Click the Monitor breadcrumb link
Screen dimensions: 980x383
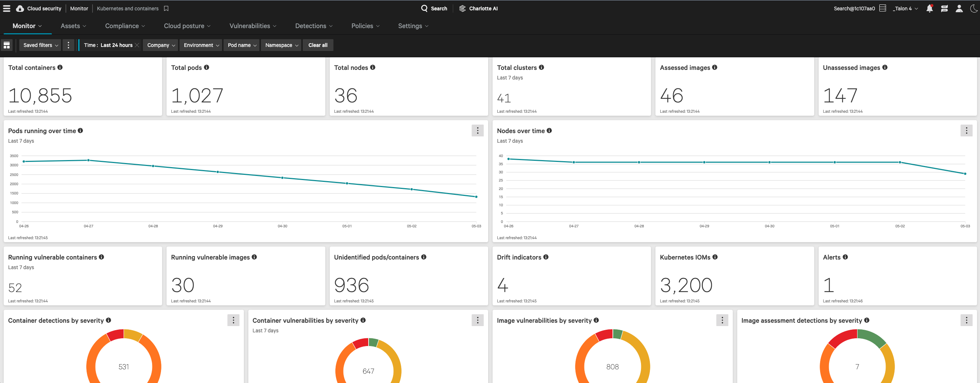[79, 9]
